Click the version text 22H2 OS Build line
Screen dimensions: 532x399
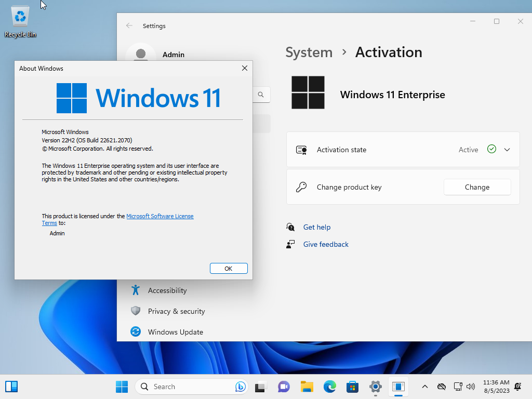pos(87,140)
